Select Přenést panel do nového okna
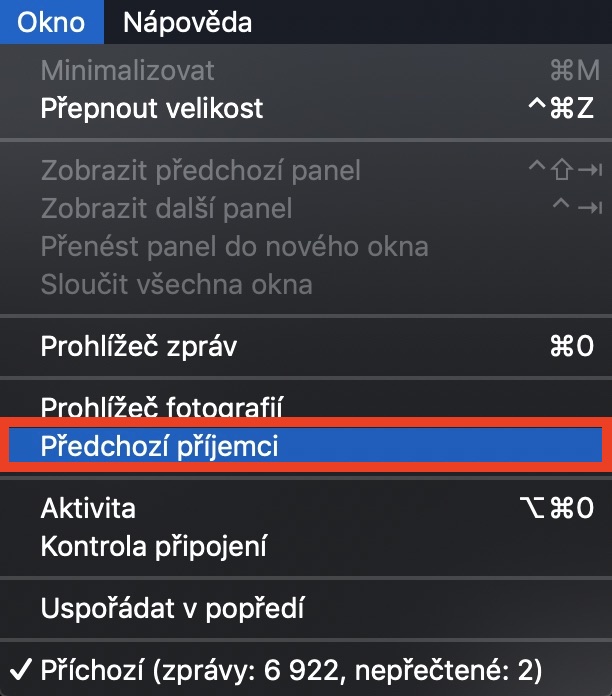The image size is (612, 696). tap(234, 246)
